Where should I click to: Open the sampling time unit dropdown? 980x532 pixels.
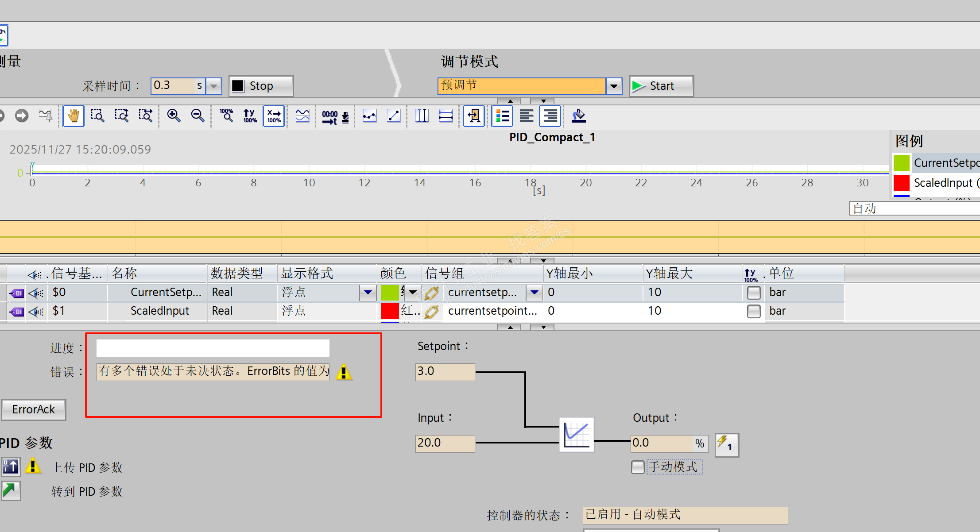214,86
